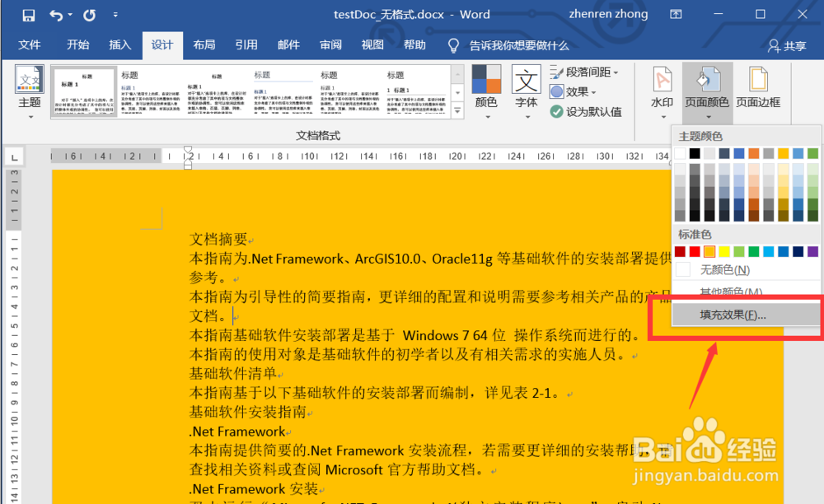Open the 帮助 tab
Viewport: 824px width, 504px height.
(x=414, y=45)
